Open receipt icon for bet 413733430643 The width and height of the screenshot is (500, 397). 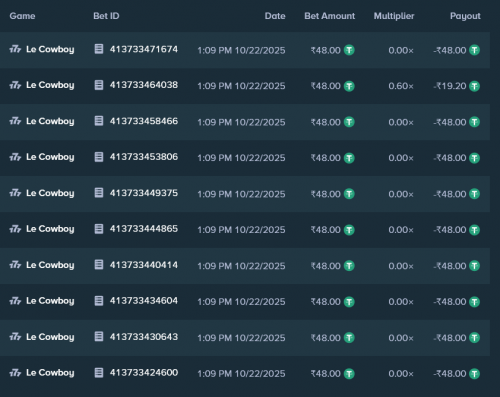tap(99, 337)
